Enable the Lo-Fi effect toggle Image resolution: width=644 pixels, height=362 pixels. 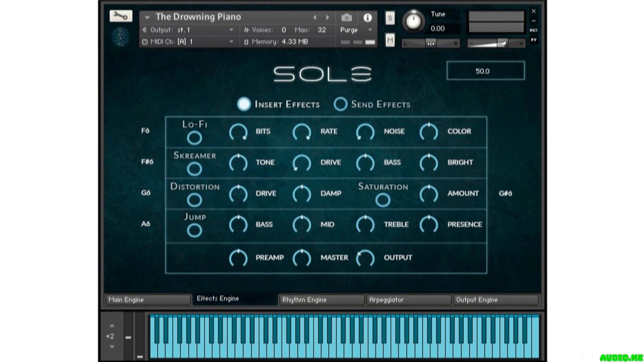194,138
